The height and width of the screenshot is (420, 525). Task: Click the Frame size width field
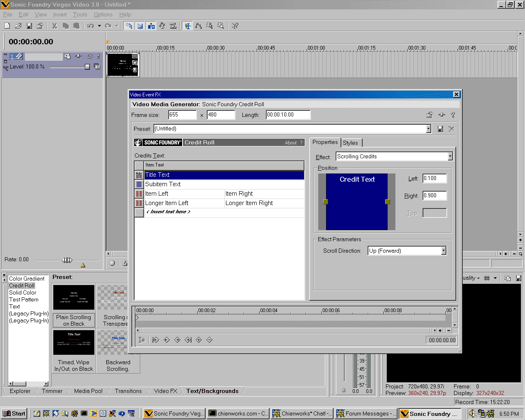(183, 115)
